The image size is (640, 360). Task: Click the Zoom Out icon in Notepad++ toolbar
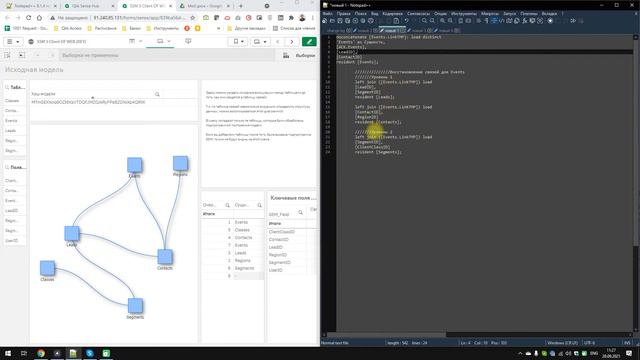450,21
